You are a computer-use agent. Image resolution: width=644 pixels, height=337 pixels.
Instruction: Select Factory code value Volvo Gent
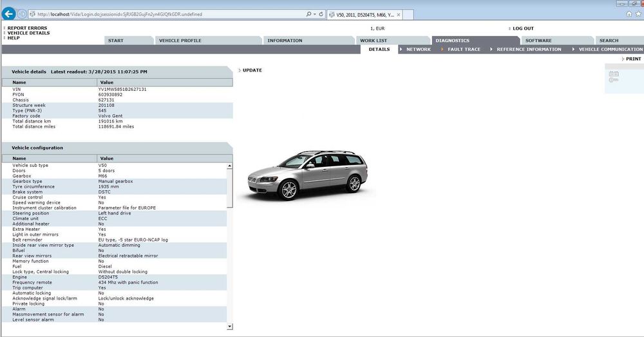coord(110,116)
